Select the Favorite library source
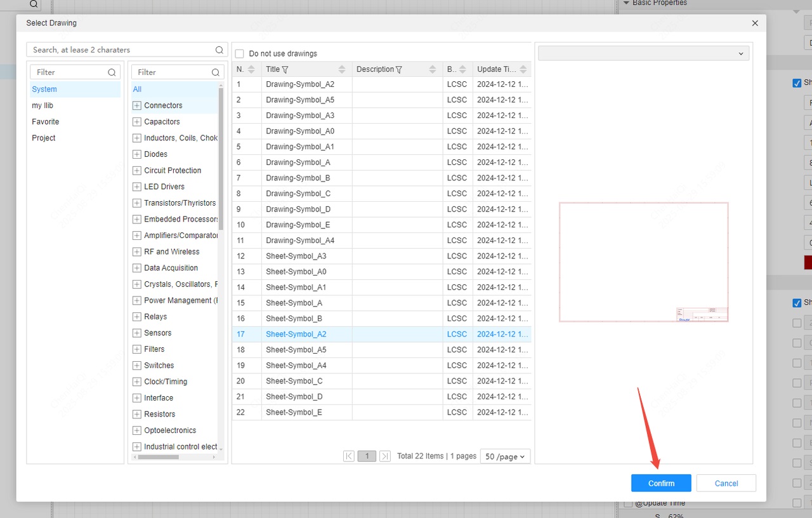 pyautogui.click(x=46, y=122)
